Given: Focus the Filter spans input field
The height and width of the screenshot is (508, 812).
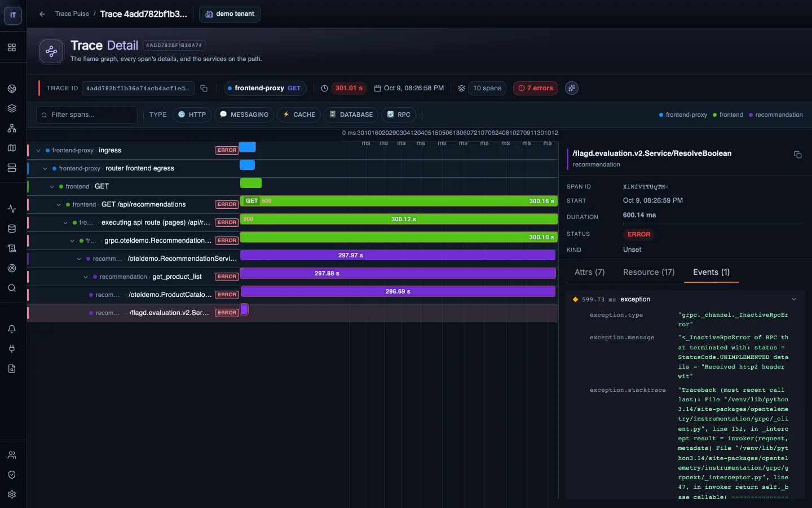Looking at the screenshot, I should coord(87,115).
